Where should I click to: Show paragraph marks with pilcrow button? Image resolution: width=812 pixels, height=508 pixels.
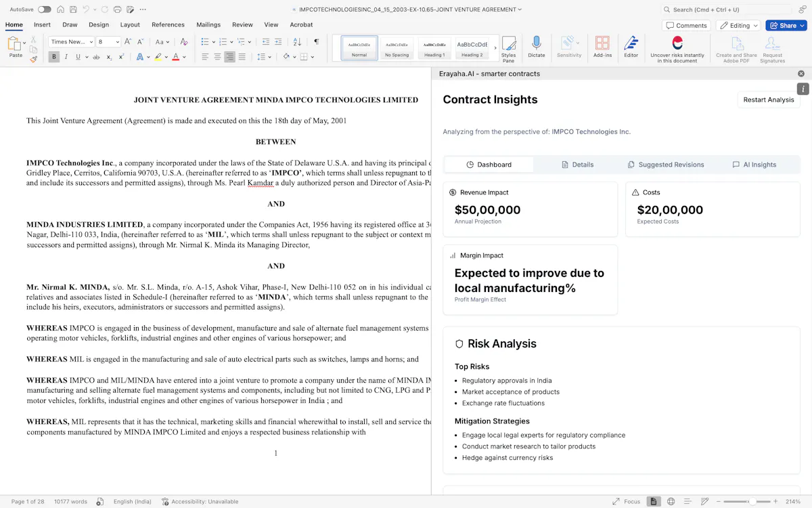pos(316,42)
